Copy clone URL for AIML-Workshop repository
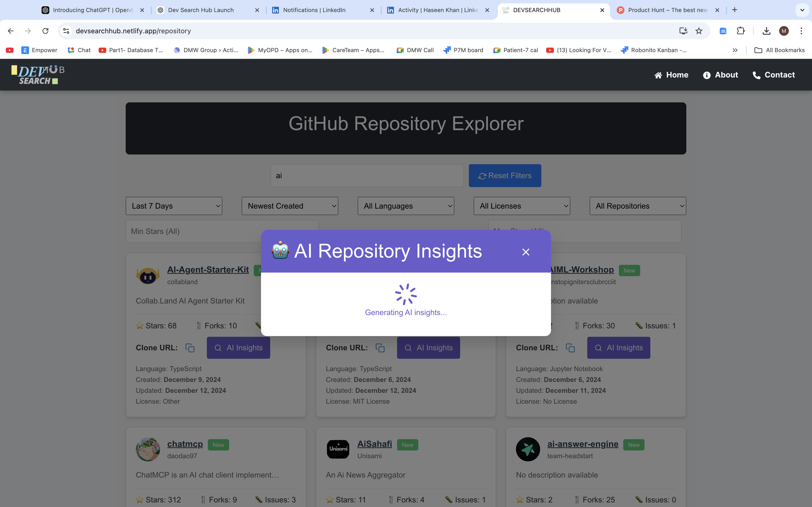The height and width of the screenshot is (507, 812). click(570, 348)
